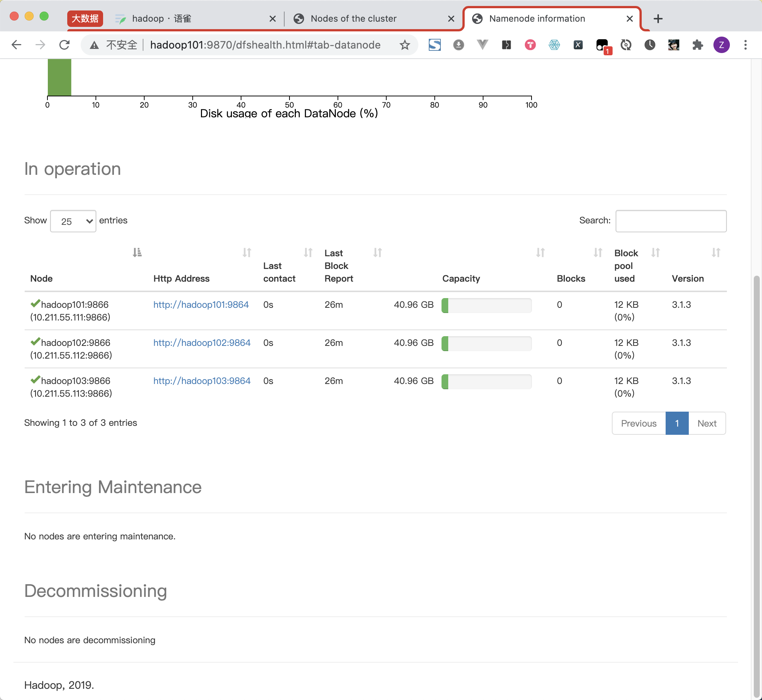This screenshot has width=762, height=700.
Task: Click the download extension icon
Action: pyautogui.click(x=458, y=45)
